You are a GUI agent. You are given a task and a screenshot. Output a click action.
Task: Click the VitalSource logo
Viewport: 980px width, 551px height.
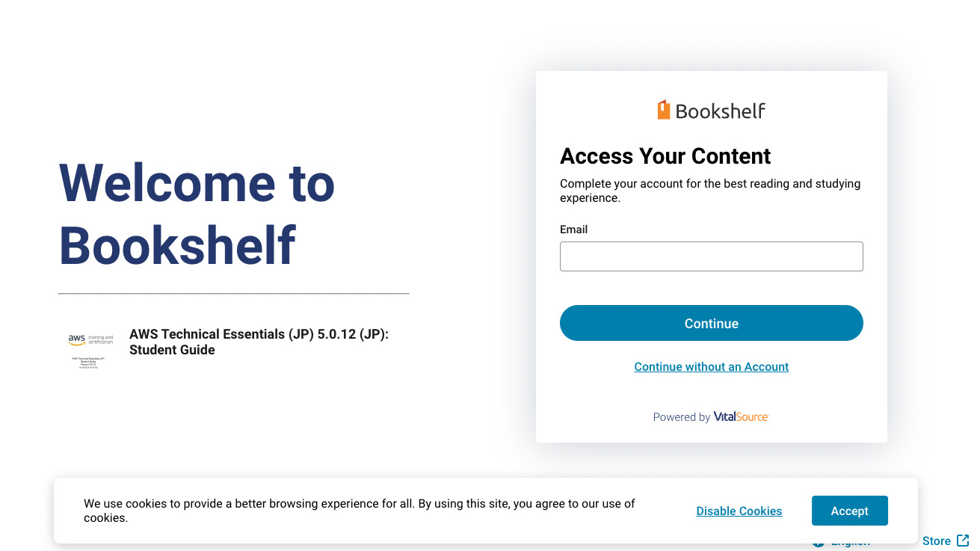(x=741, y=416)
